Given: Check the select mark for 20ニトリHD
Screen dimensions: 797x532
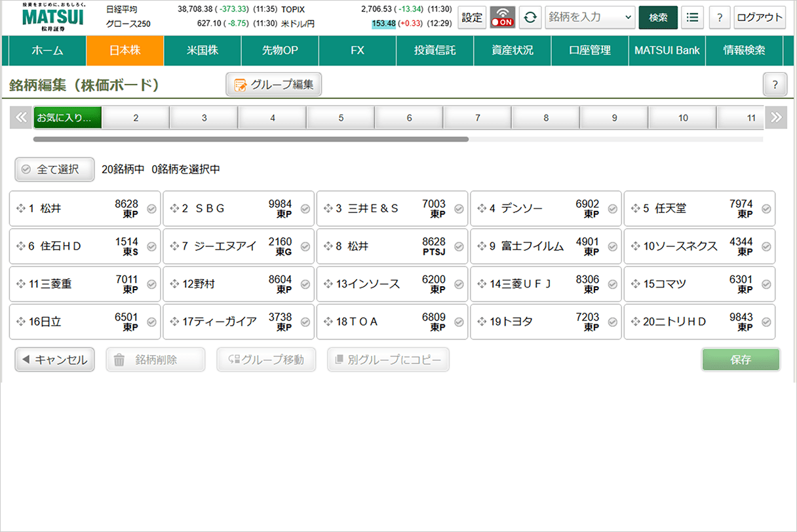Looking at the screenshot, I should [766, 322].
